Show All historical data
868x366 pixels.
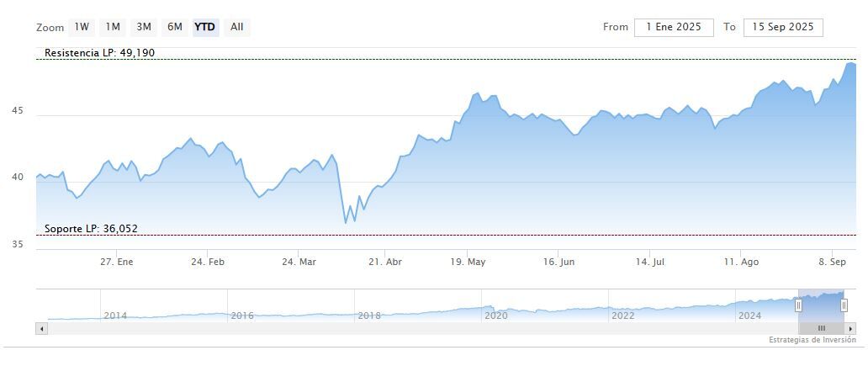click(237, 27)
